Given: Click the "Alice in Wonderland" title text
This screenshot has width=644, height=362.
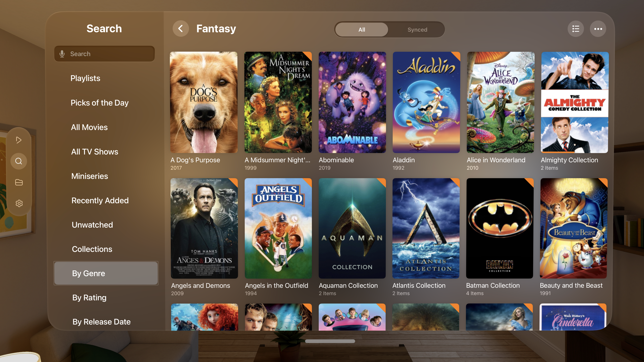Looking at the screenshot, I should pyautogui.click(x=496, y=160).
